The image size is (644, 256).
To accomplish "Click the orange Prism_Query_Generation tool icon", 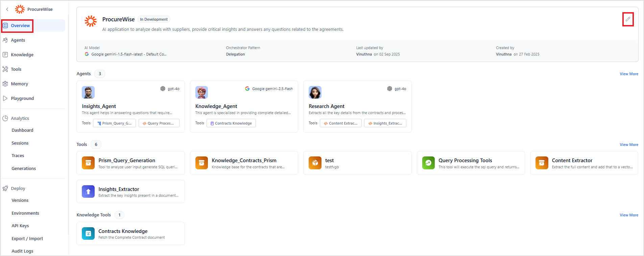I will click(88, 163).
